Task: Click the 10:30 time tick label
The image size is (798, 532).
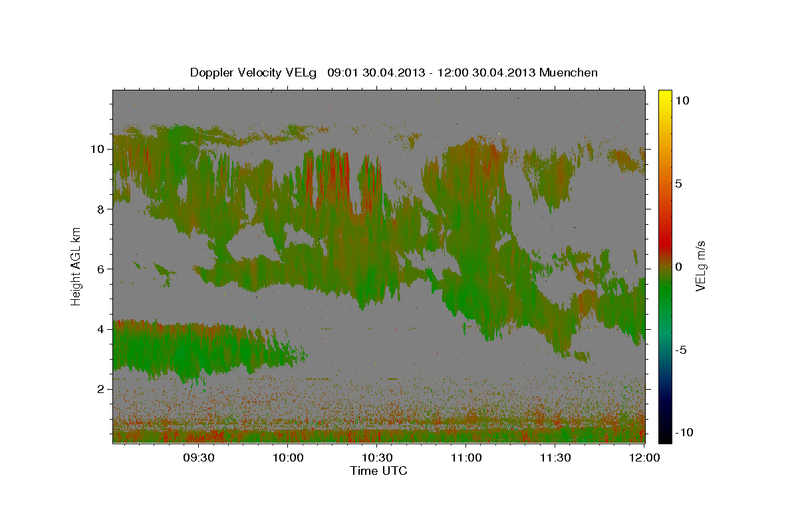Action: coord(377,458)
